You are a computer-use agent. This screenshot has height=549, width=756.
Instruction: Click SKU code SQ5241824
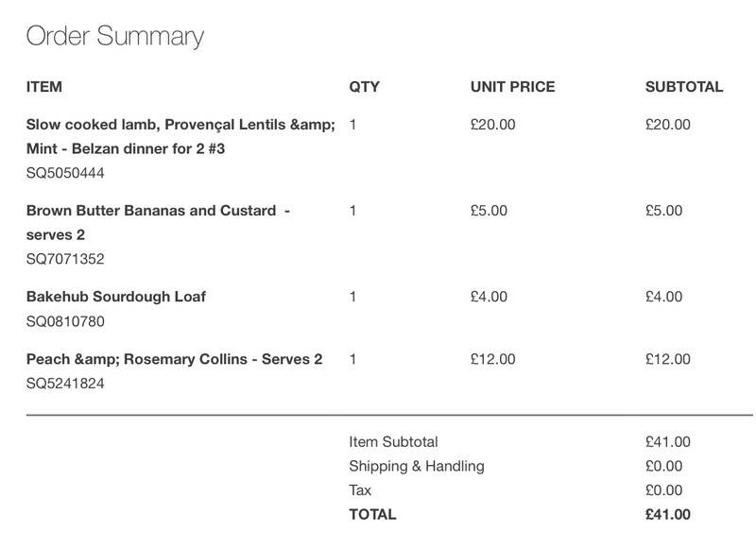[65, 384]
